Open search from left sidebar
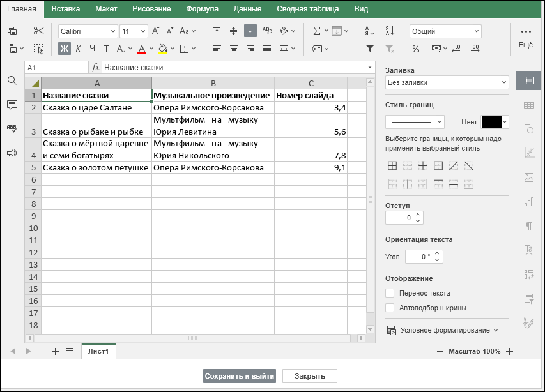Screen dimensions: 545x392 [12, 80]
